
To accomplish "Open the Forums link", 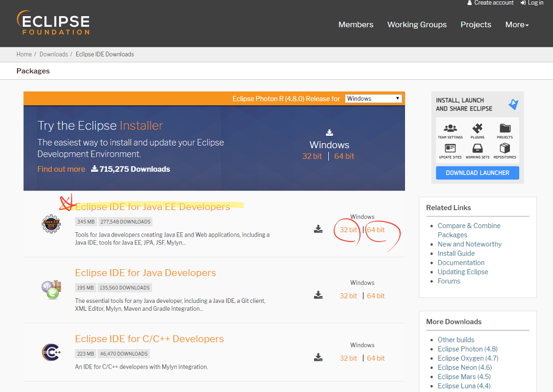I will [449, 281].
